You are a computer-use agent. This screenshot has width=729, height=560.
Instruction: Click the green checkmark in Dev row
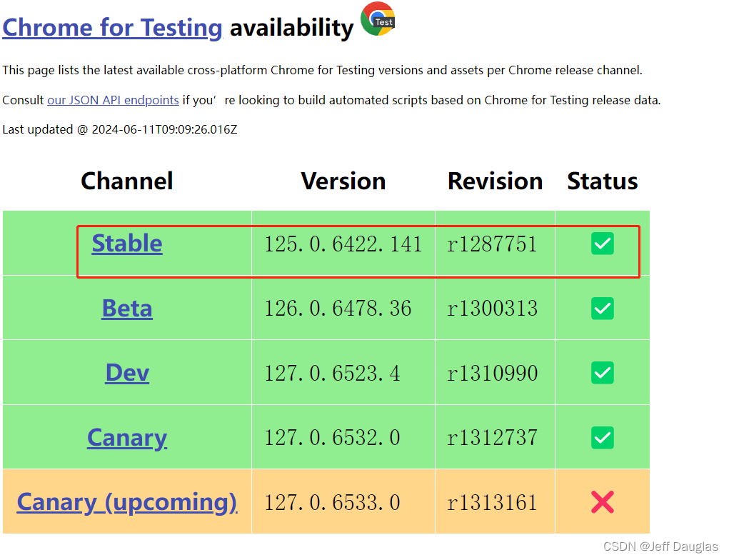point(603,373)
